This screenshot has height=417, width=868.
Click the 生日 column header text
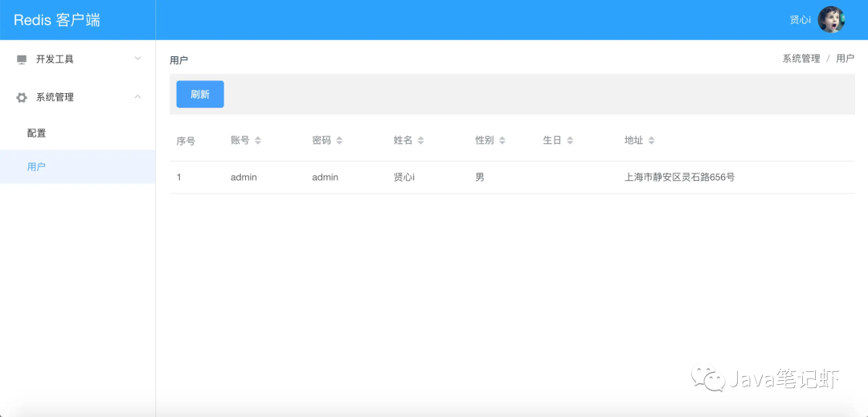[x=552, y=141]
